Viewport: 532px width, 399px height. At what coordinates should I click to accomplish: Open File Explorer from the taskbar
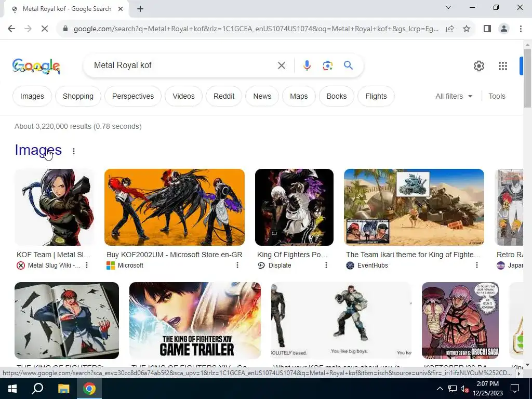pos(63,389)
